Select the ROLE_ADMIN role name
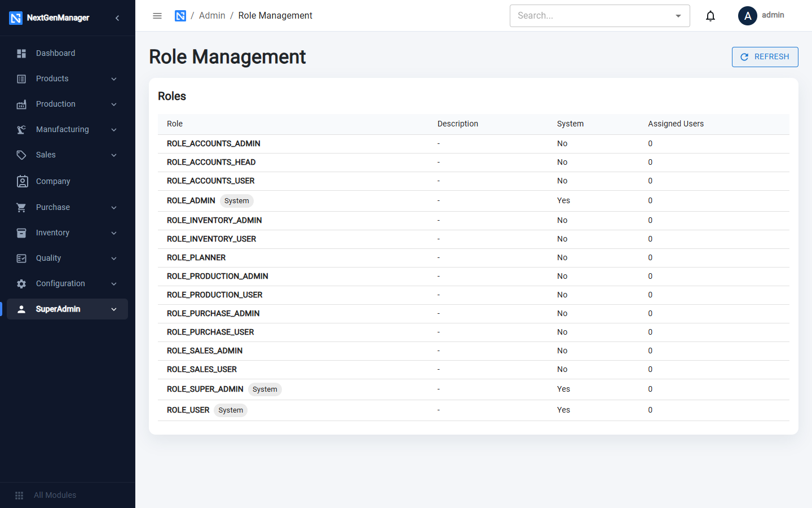Viewport: 812px width, 508px height. pos(191,201)
